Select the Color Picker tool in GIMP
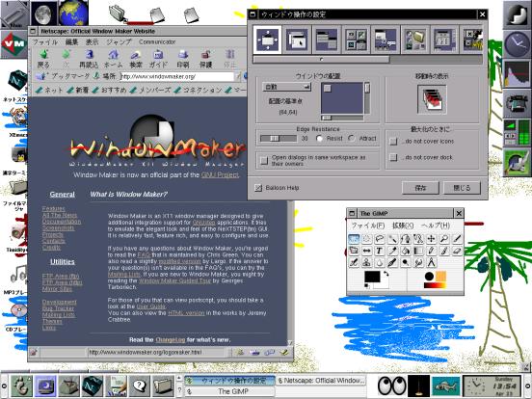532x399 pixels. coord(392,251)
